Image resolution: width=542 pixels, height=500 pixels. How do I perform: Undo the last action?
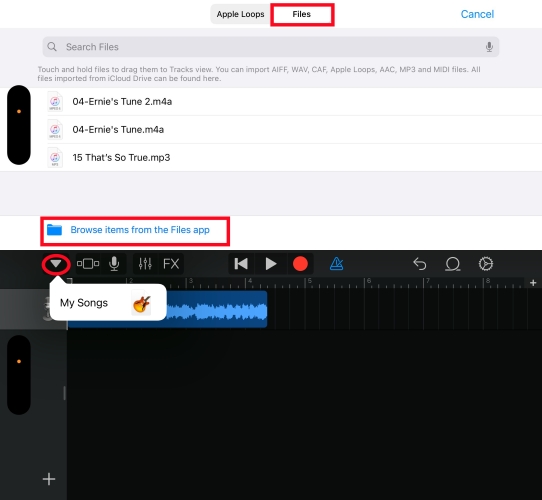point(420,264)
